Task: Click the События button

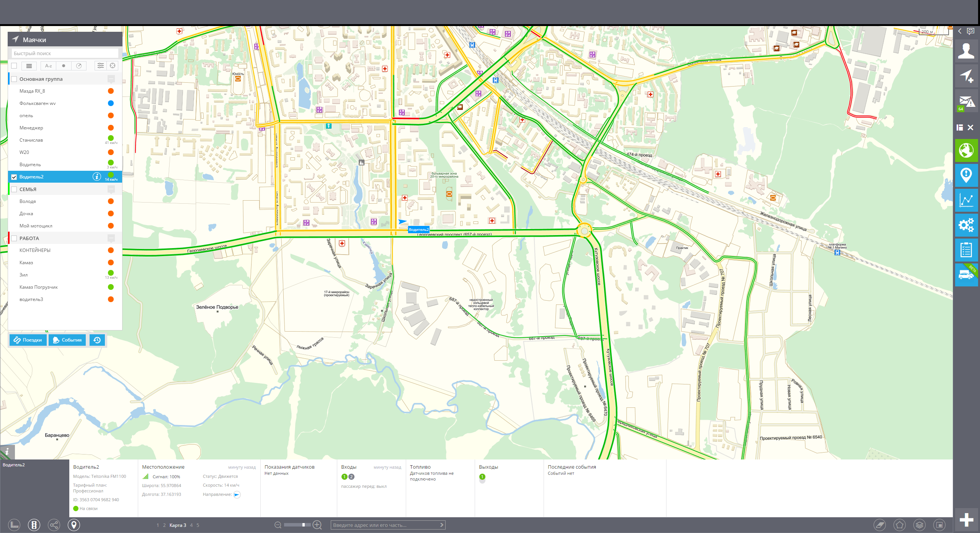Action: 67,340
